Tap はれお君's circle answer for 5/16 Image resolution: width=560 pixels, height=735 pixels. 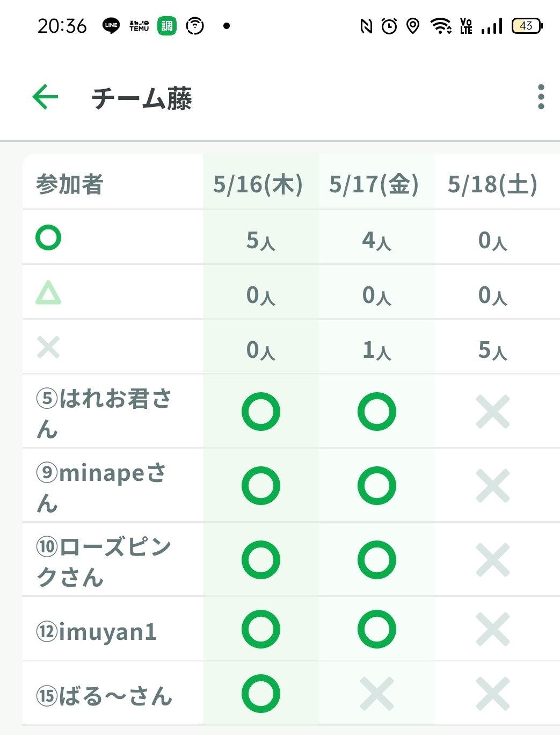click(x=261, y=412)
